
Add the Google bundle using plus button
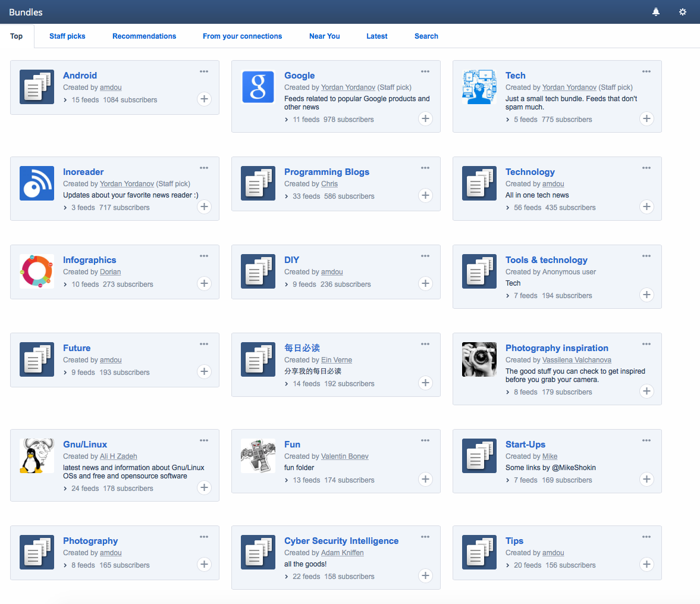click(425, 118)
